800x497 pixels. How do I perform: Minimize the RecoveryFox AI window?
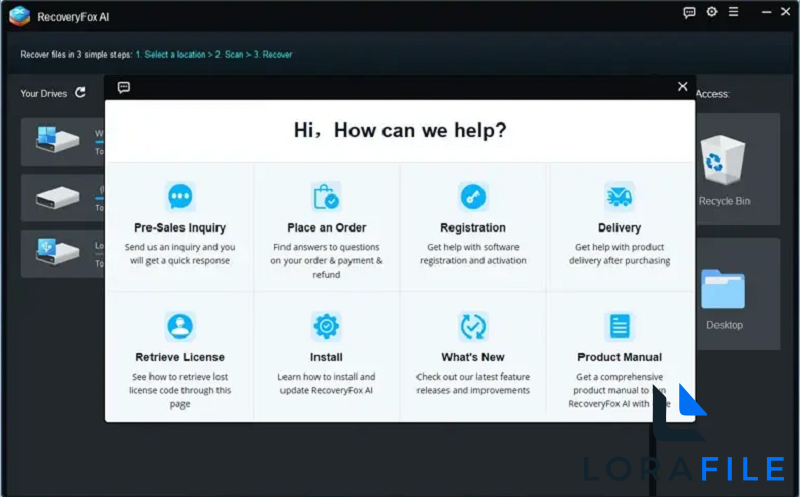[766, 12]
